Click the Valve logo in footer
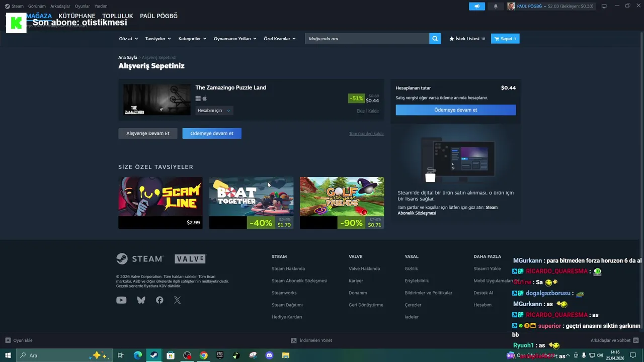 (190, 259)
